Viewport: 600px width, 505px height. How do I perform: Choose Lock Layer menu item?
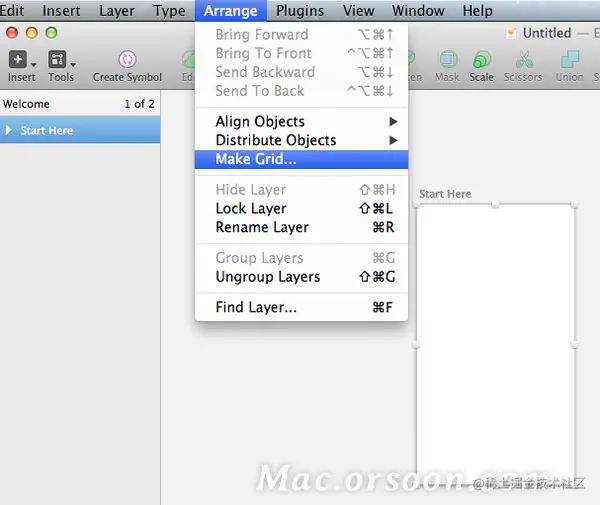coord(301,209)
